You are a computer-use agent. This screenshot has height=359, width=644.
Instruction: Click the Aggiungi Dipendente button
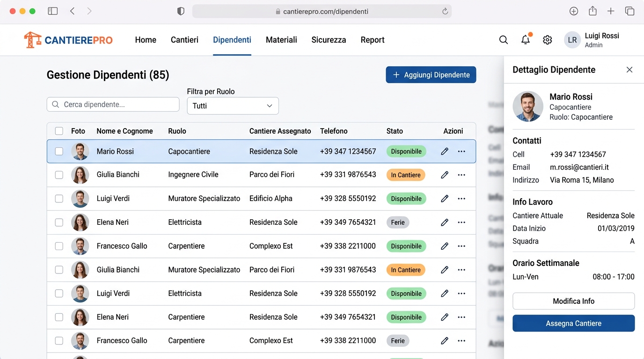click(431, 75)
